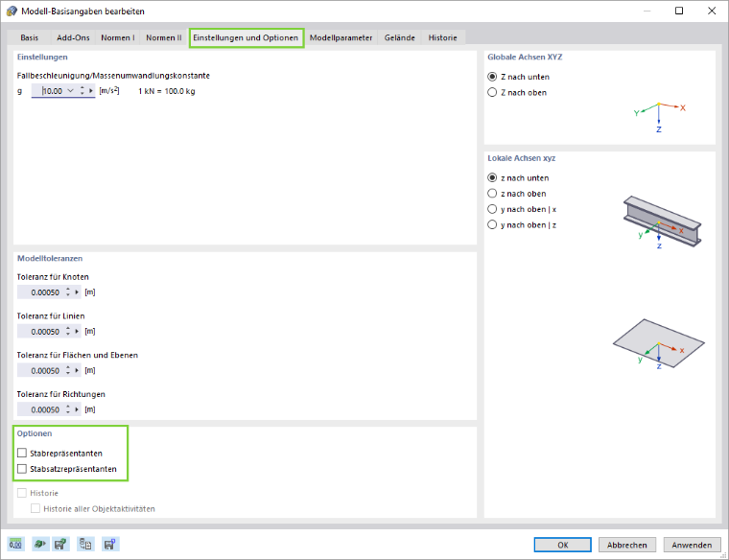This screenshot has width=729, height=560.
Task: Click the save-as-default icon with green block
Action: 60,544
